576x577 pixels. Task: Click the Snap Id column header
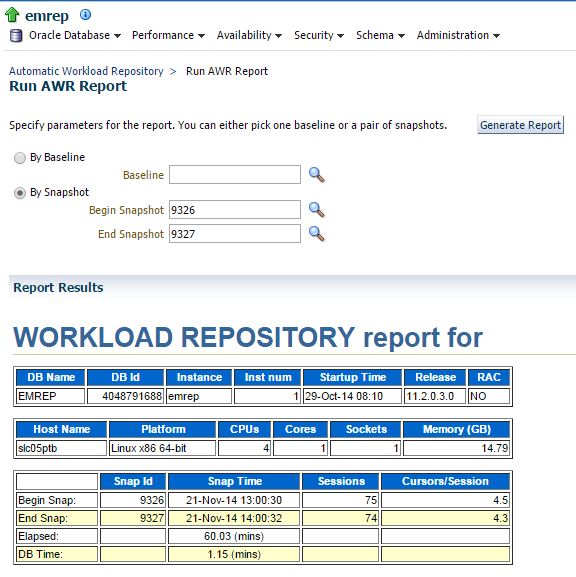click(133, 481)
